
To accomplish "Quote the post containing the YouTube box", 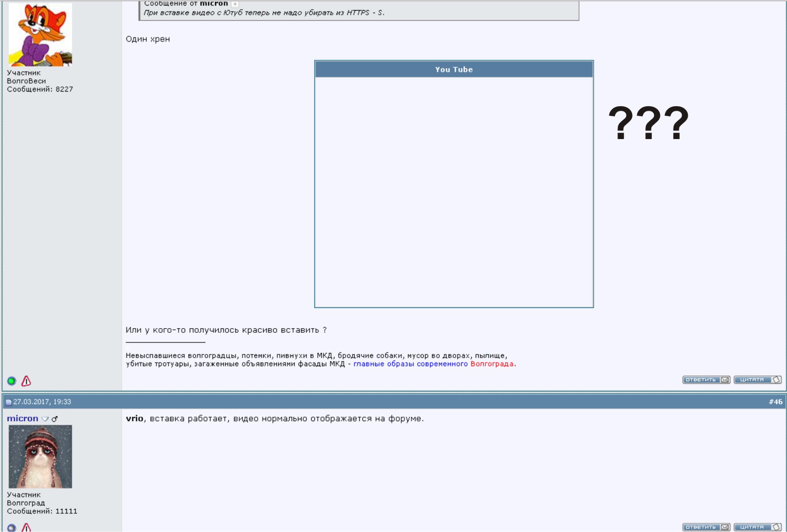I will pos(758,380).
